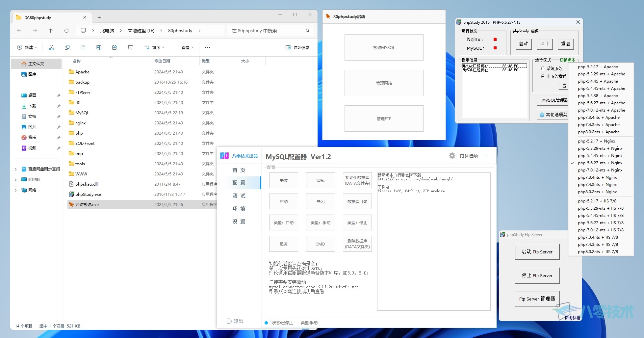Image resolution: width=644 pixels, height=338 pixels.
Task: Click Ftp Server 管理器 button
Action: tap(537, 299)
